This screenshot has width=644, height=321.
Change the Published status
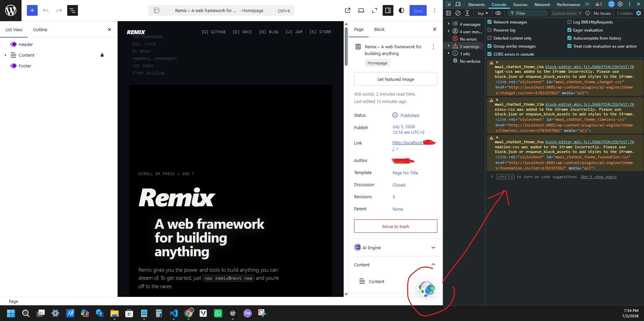pos(406,115)
